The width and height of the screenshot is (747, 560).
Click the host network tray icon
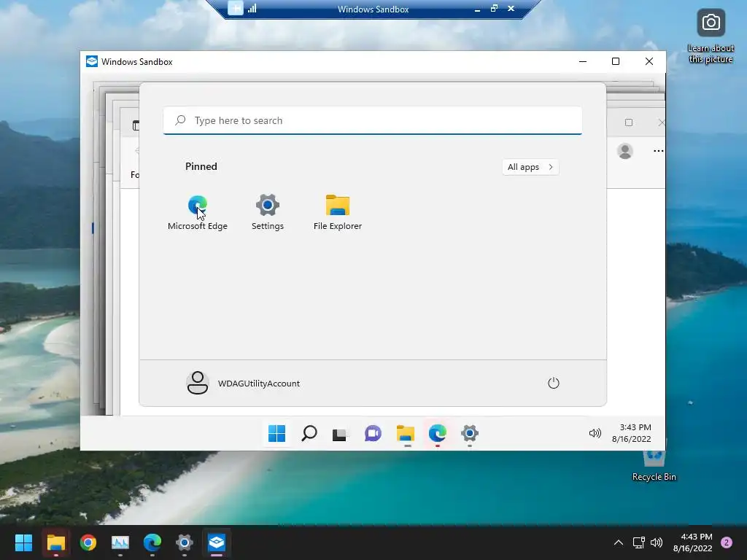pyautogui.click(x=638, y=542)
